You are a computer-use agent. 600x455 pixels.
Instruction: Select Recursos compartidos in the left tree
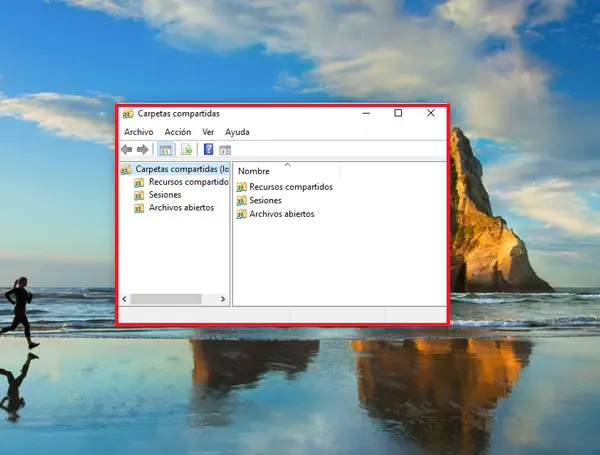coord(189,182)
